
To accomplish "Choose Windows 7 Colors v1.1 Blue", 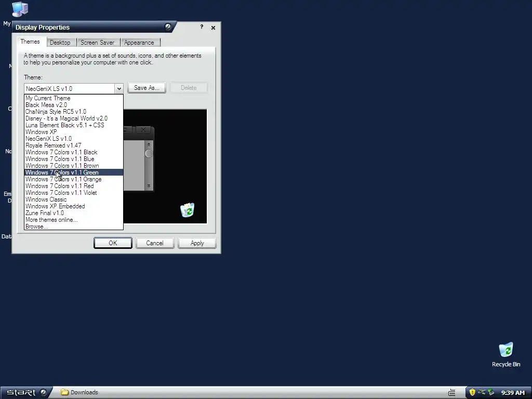I will coord(74,159).
